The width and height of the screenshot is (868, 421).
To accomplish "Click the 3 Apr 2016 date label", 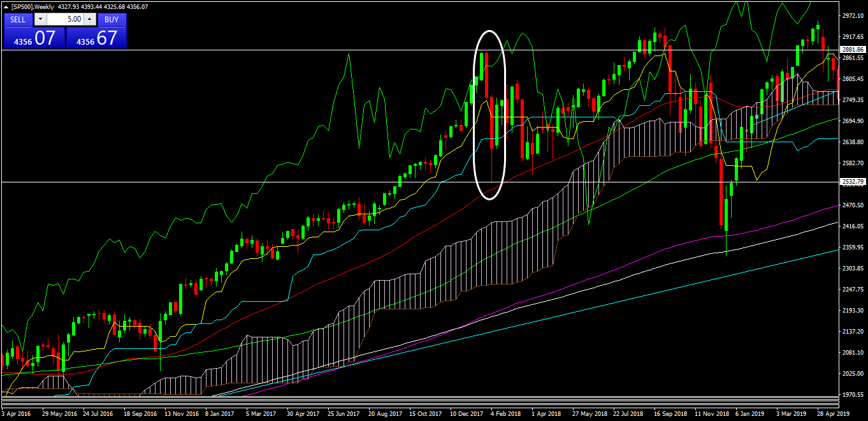I will pyautogui.click(x=16, y=414).
